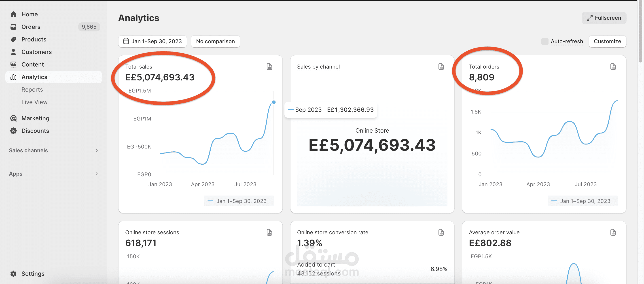Click the Content image icon

click(x=13, y=64)
